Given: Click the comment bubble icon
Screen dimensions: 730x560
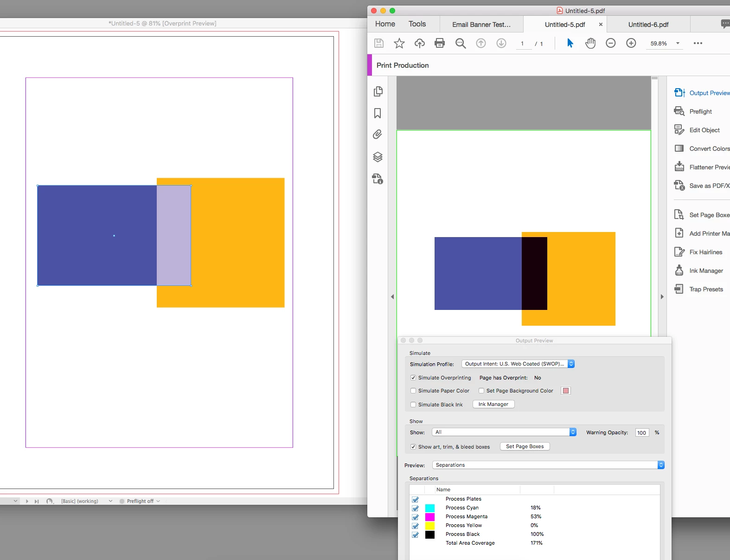Looking at the screenshot, I should pyautogui.click(x=725, y=24).
